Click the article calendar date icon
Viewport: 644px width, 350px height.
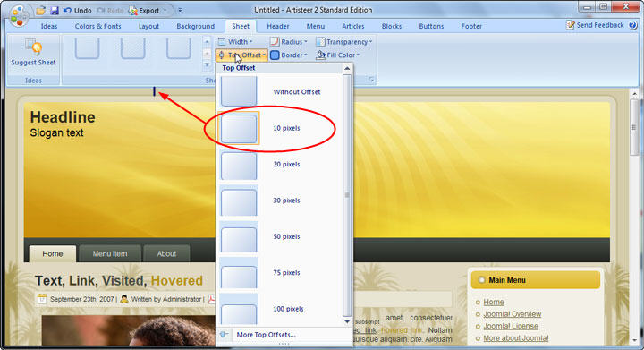point(42,299)
